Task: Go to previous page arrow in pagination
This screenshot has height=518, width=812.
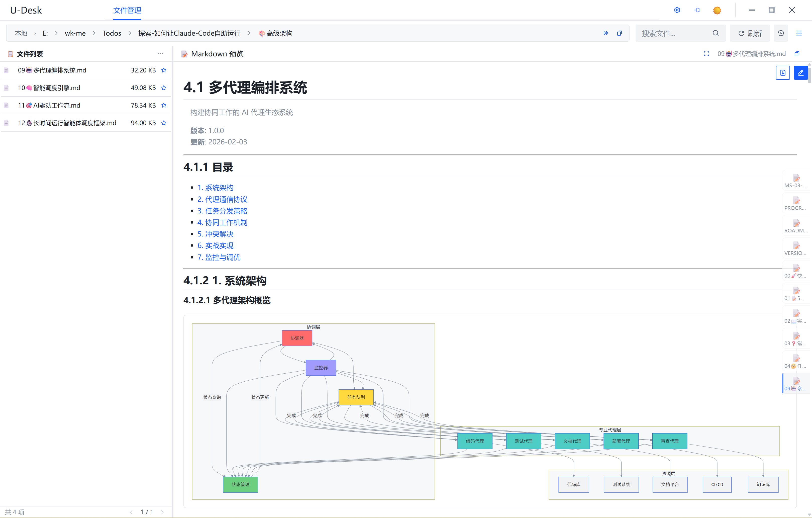Action: coord(131,512)
